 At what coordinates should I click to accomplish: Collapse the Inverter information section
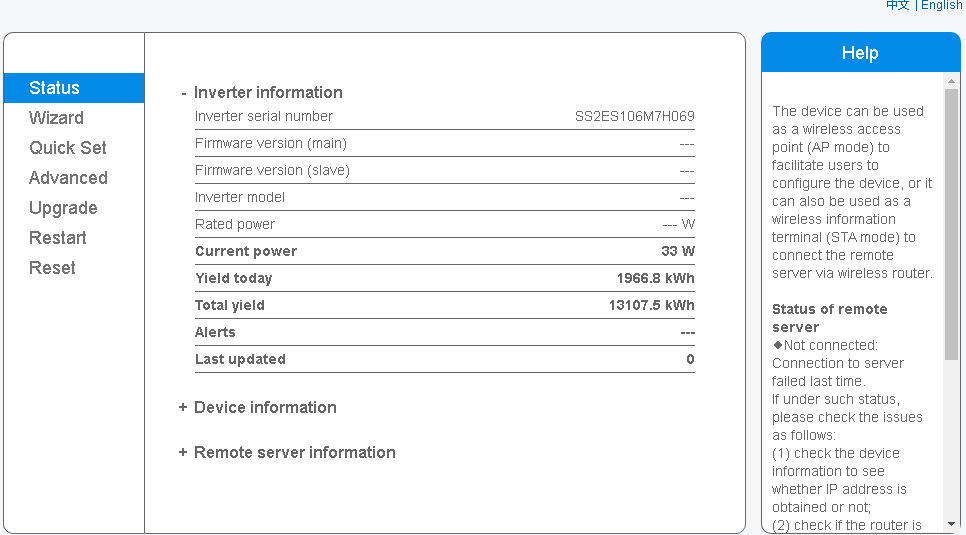coord(268,92)
